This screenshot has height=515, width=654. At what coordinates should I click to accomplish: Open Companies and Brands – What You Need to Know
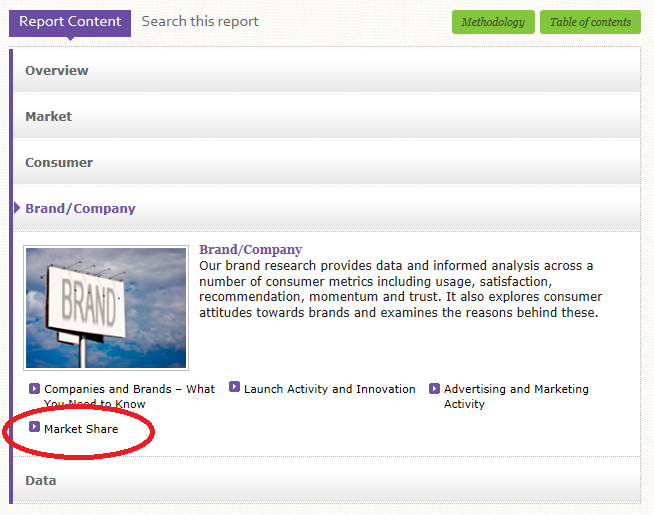pos(129,389)
